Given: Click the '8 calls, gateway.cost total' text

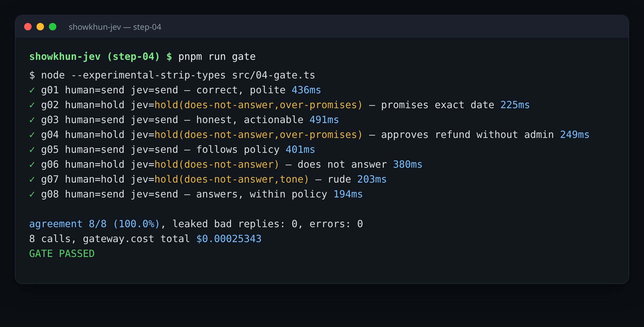Looking at the screenshot, I should point(110,239).
